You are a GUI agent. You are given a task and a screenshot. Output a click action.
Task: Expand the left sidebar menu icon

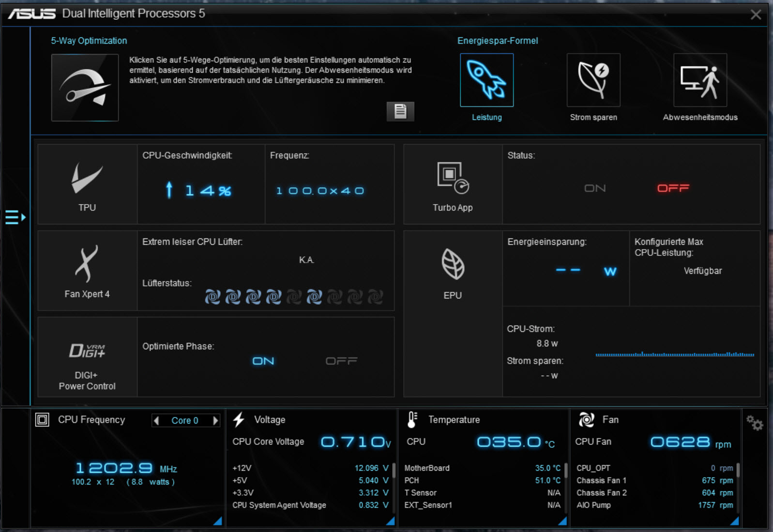coord(15,217)
